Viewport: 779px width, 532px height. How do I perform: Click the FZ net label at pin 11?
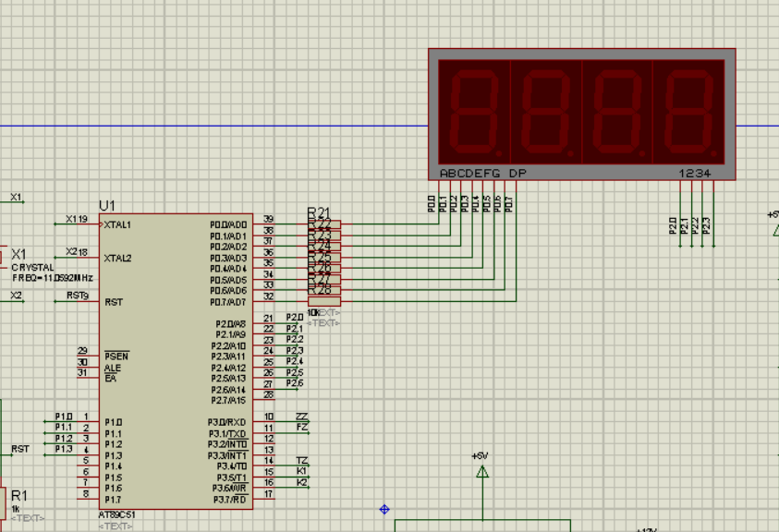coord(301,428)
